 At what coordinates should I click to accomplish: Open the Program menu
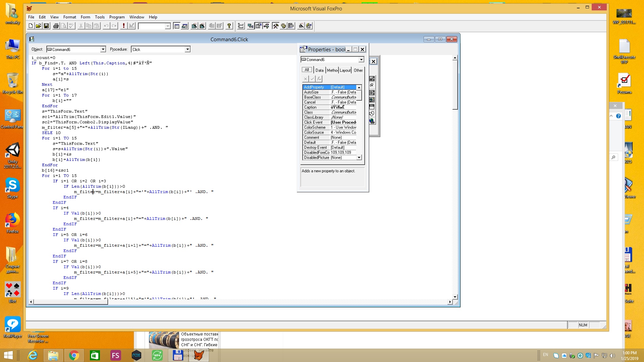(117, 17)
